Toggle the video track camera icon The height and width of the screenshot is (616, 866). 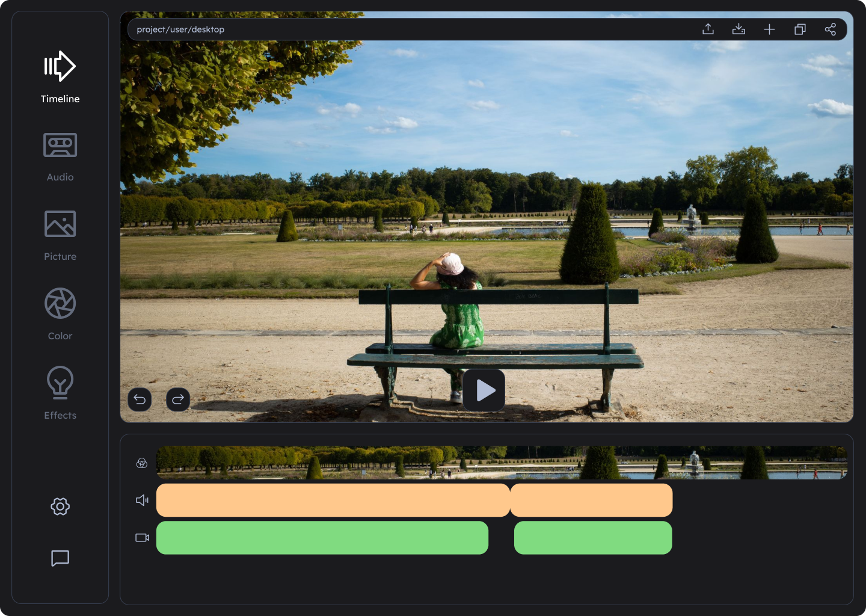142,537
